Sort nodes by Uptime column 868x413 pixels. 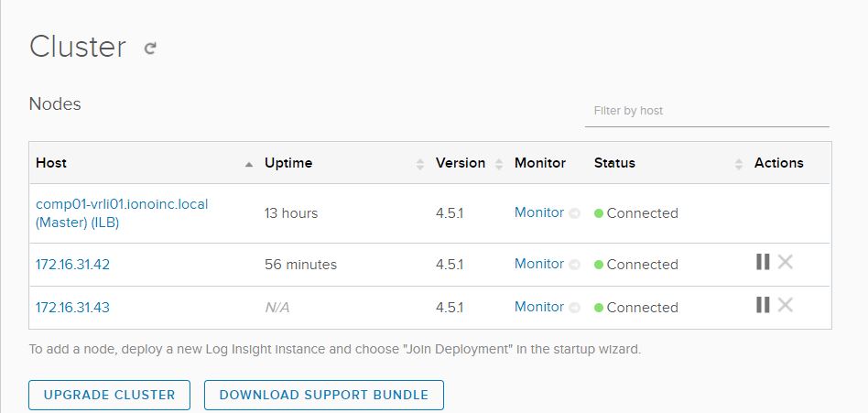click(x=420, y=164)
